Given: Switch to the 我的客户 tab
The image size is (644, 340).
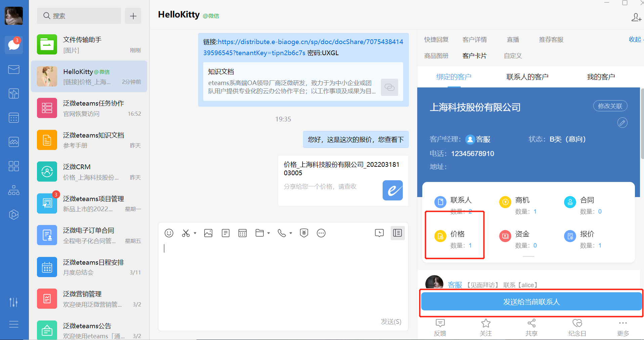Looking at the screenshot, I should (x=601, y=76).
